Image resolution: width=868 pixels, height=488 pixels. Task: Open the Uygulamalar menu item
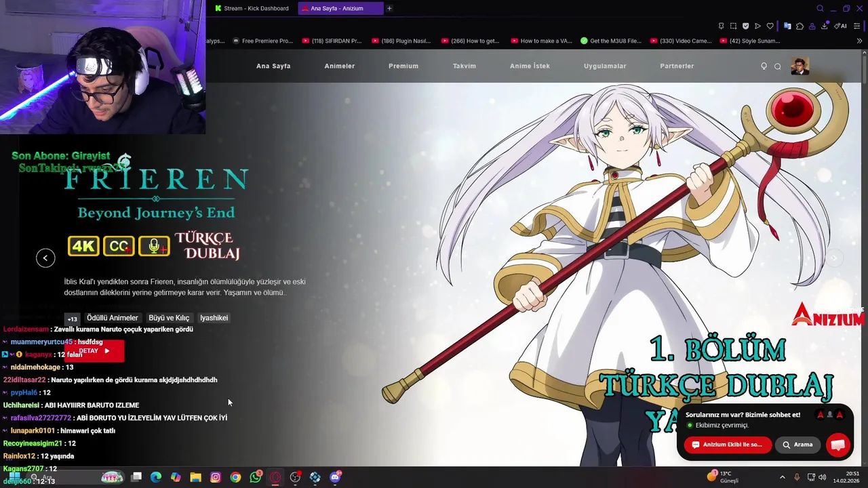point(605,66)
